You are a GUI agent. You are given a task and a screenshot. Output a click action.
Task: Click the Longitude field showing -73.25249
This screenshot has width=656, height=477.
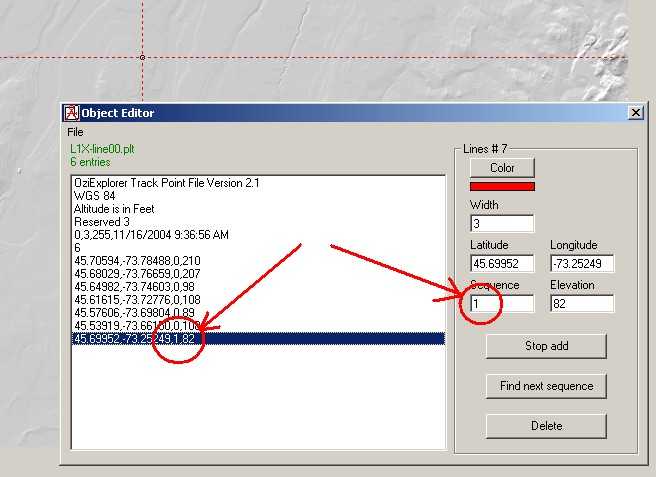[581, 264]
